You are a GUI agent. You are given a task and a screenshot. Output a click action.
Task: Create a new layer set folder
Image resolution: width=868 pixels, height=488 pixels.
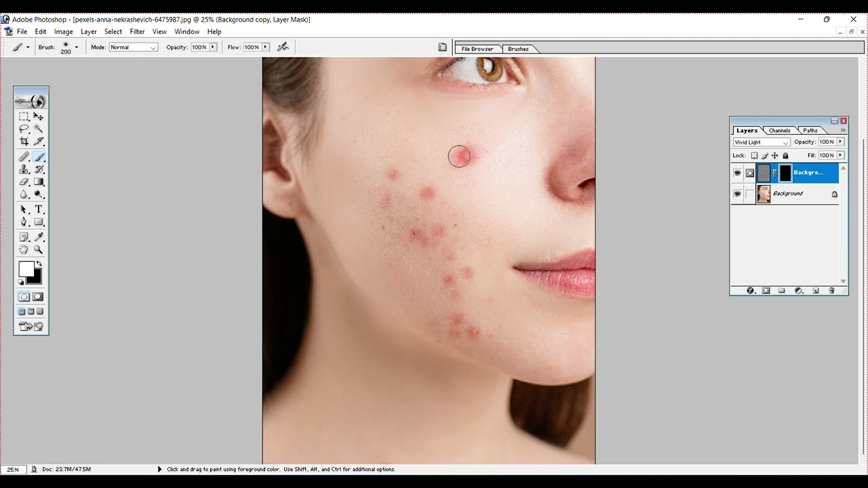(x=782, y=291)
